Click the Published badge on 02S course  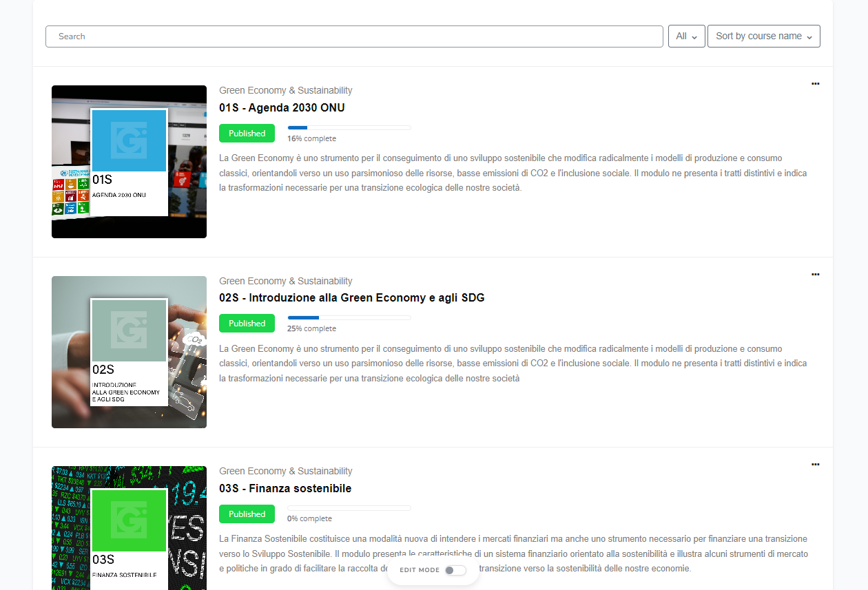pos(247,324)
